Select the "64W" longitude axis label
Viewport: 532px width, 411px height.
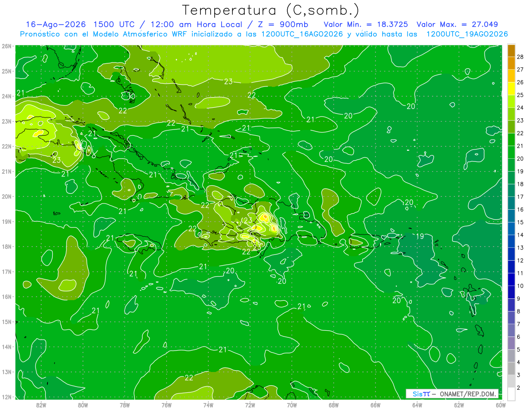tap(417, 405)
